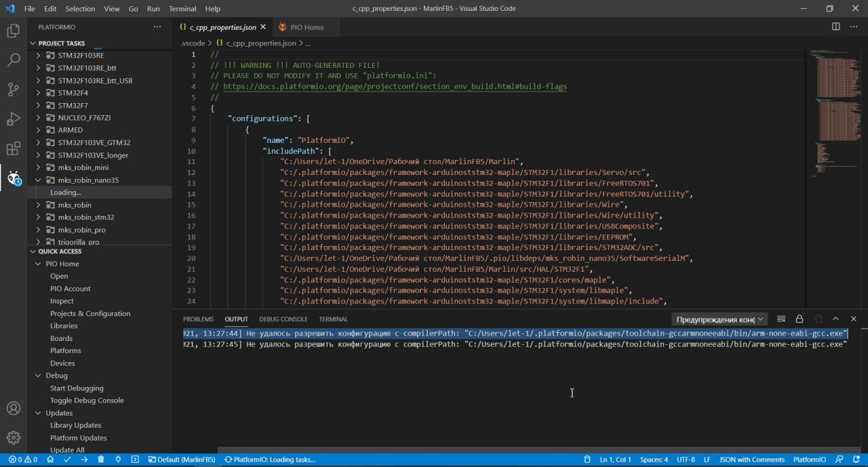Click the PlatformIO Home icon in status bar
The width and height of the screenshot is (868, 467).
(50, 460)
